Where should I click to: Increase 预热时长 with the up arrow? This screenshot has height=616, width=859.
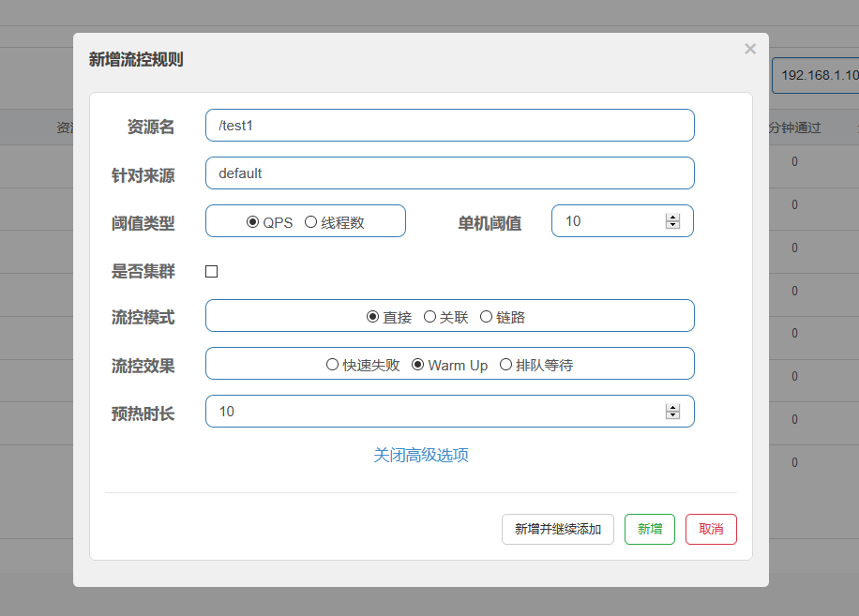tap(672, 408)
